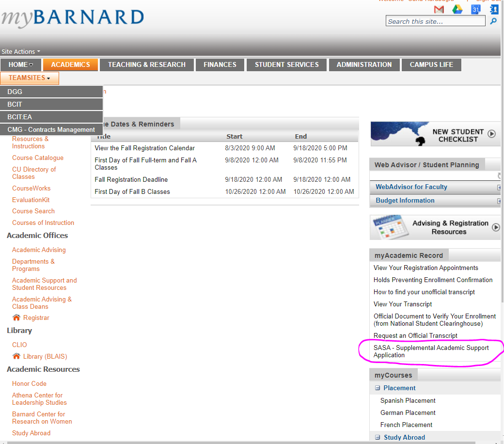Switch to the STUDENT SERVICES tab
The height and width of the screenshot is (444, 504).
[287, 64]
